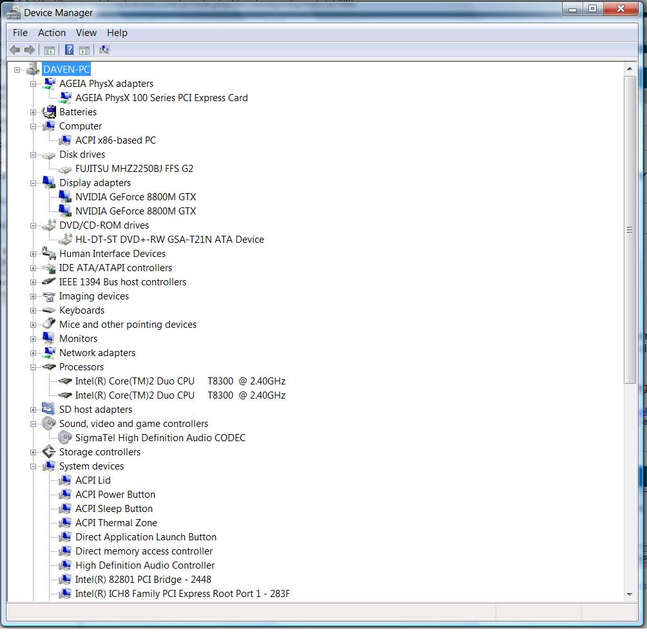Click the DAVEN-PC computer root icon
Screen dimensions: 647x644
tap(33, 70)
